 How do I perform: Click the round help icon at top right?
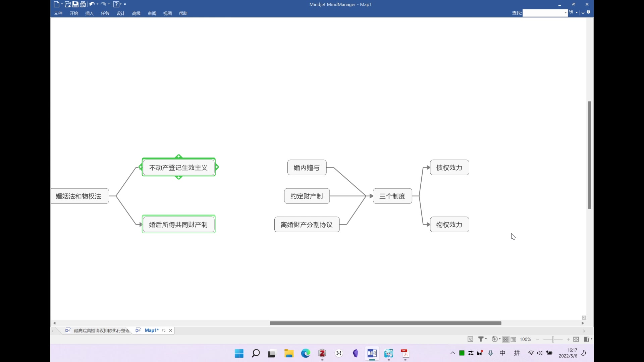pos(588,12)
